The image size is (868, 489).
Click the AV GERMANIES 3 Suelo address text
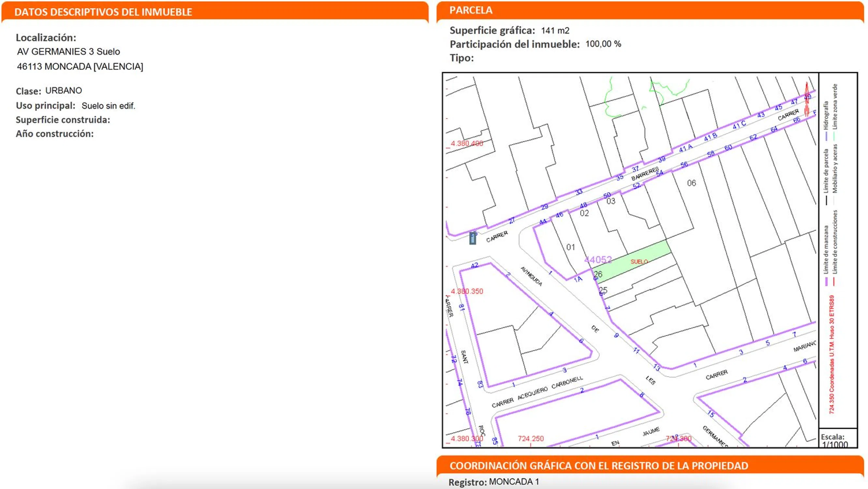[68, 52]
